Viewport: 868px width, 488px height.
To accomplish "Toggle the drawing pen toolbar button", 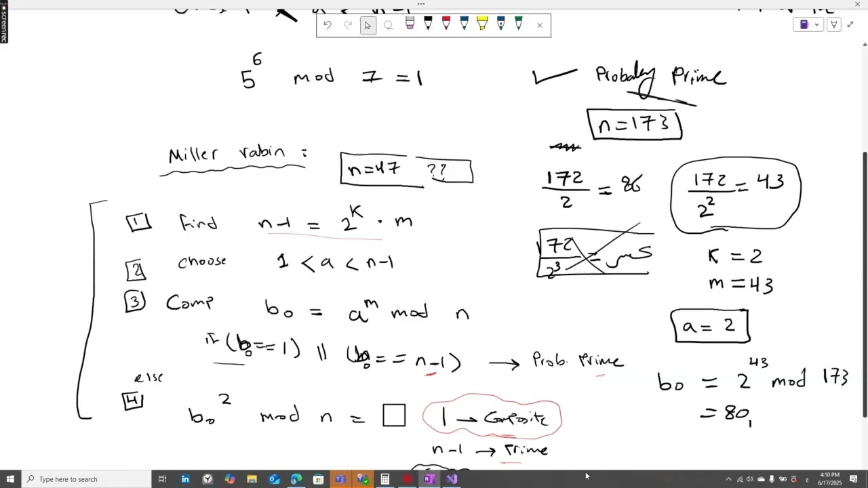I will pos(833,24).
